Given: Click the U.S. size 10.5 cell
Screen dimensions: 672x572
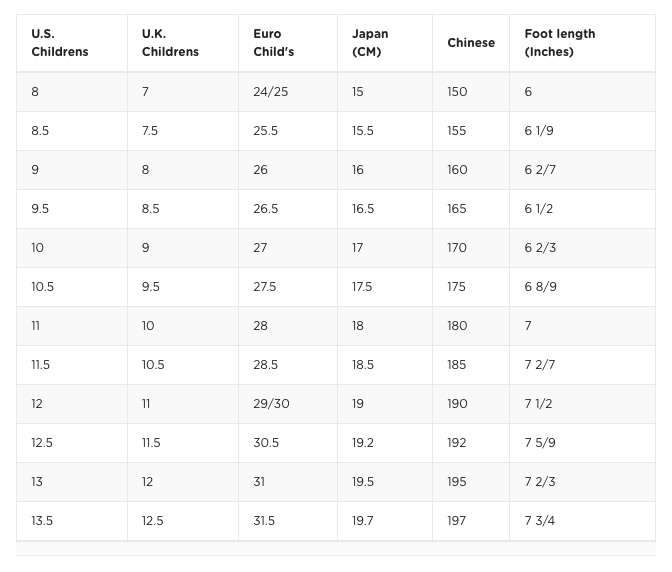Looking at the screenshot, I should coord(42,287).
